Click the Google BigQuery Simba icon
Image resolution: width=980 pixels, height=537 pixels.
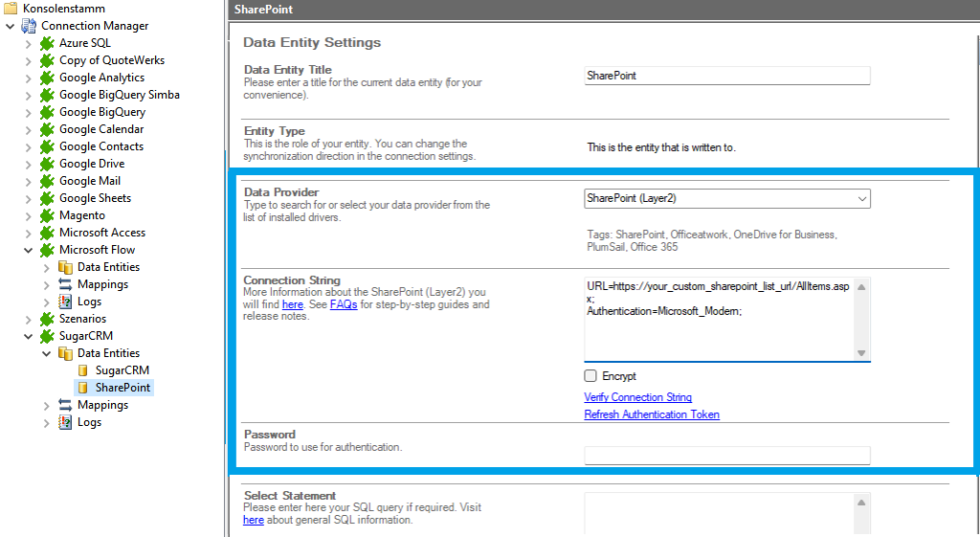(47, 95)
